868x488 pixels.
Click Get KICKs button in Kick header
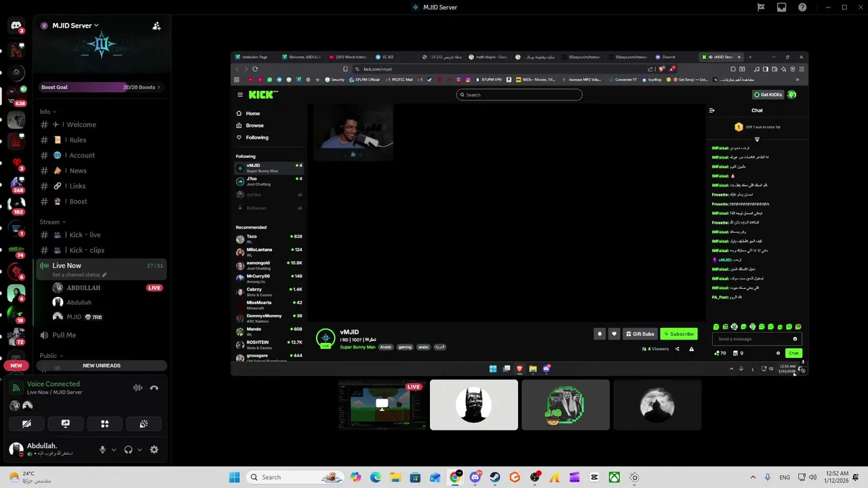(x=768, y=95)
